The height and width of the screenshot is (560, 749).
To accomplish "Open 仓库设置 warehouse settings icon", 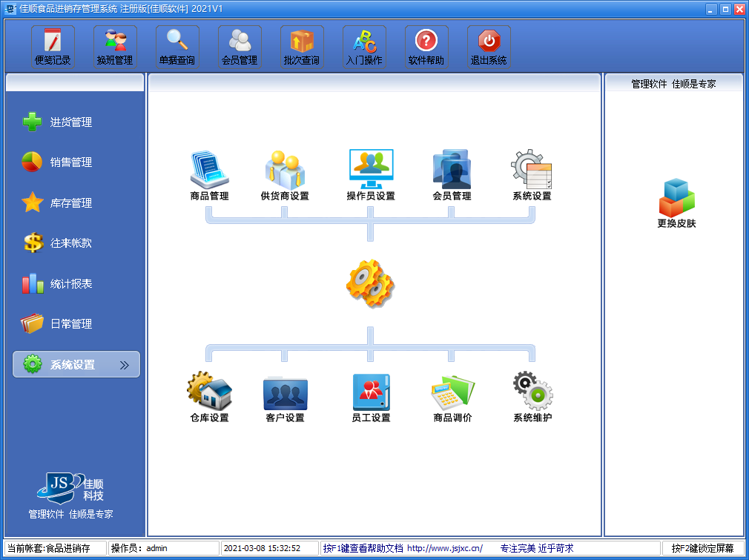I will (x=209, y=392).
